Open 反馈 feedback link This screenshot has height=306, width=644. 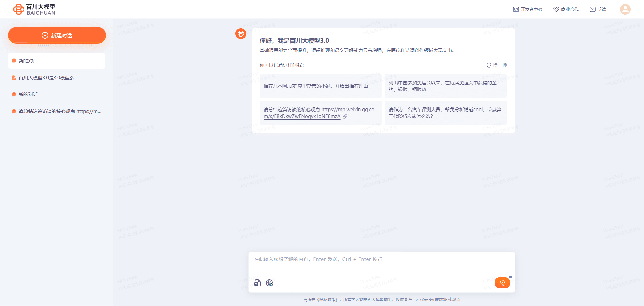click(x=598, y=9)
